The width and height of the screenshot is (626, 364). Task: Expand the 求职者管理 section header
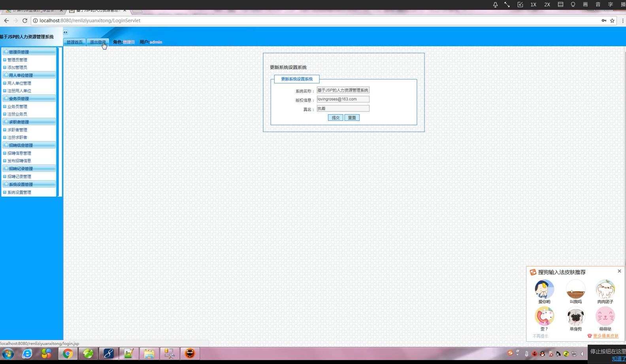tap(29, 122)
